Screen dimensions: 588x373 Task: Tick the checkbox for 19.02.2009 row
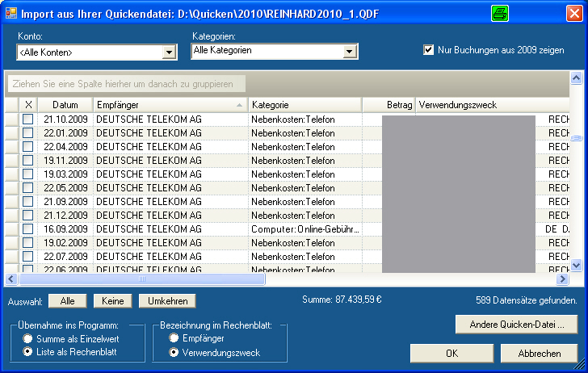pos(28,242)
